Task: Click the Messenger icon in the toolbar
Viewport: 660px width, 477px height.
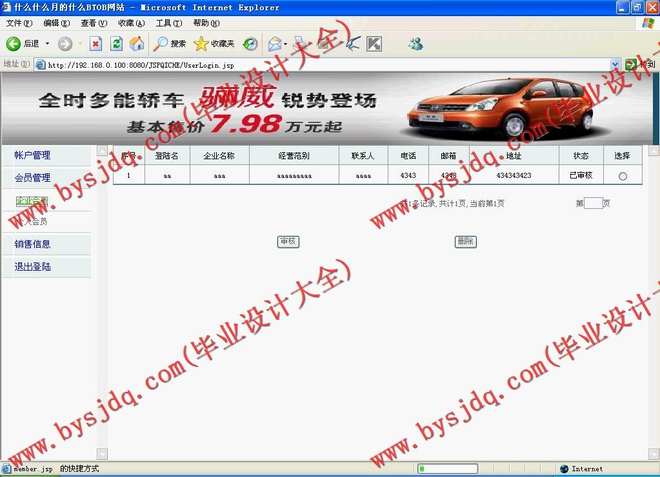Action: [x=415, y=44]
